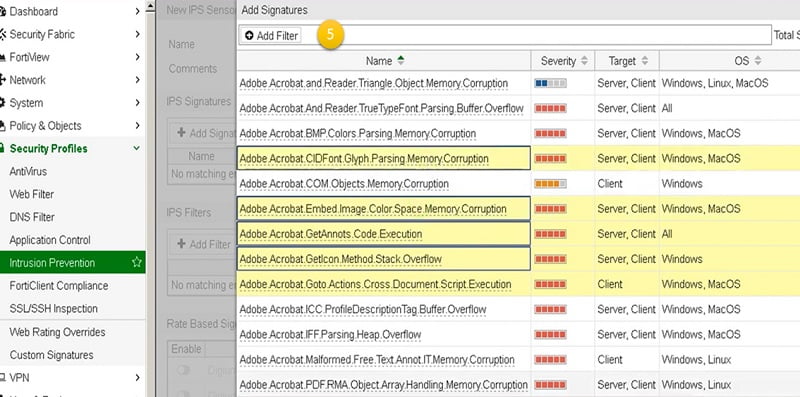Click the FortiView chart icon
Viewport: 800px width, 397px height.
pos(3,57)
